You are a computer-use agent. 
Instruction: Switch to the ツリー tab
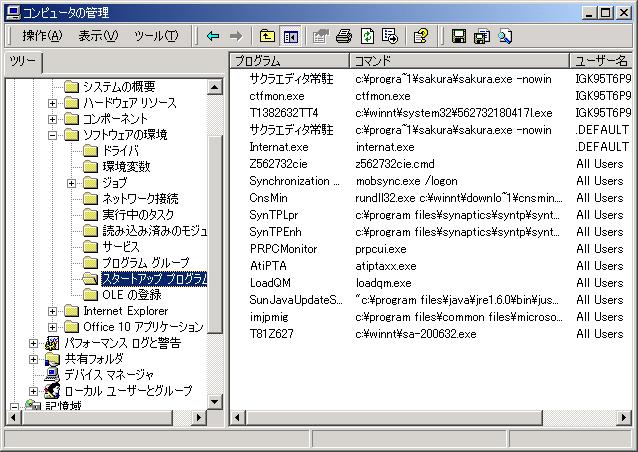click(x=22, y=62)
